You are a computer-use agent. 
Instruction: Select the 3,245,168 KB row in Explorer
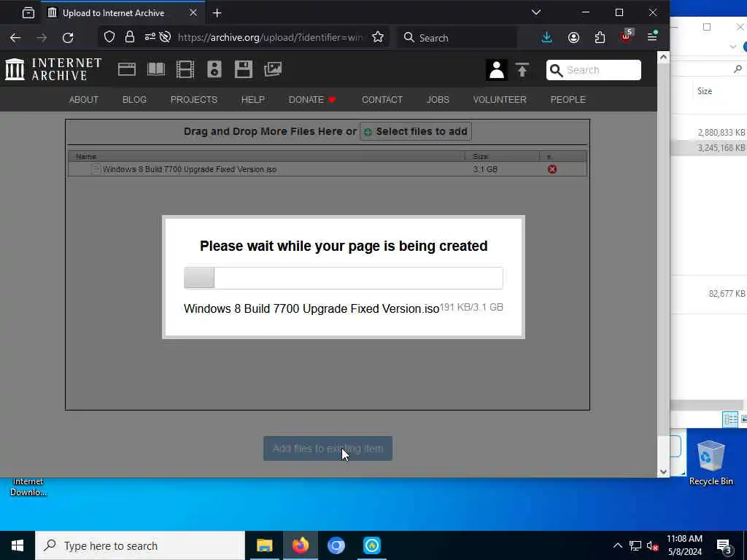[709, 147]
